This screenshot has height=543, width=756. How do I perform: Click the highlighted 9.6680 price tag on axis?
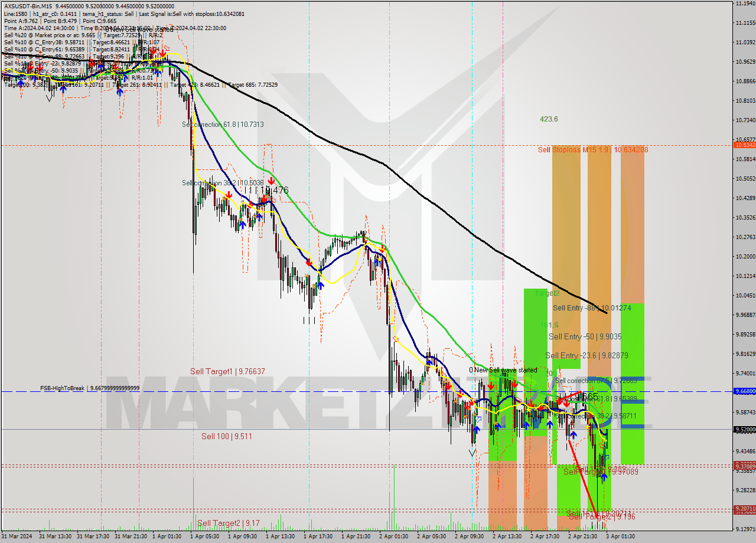(x=744, y=391)
